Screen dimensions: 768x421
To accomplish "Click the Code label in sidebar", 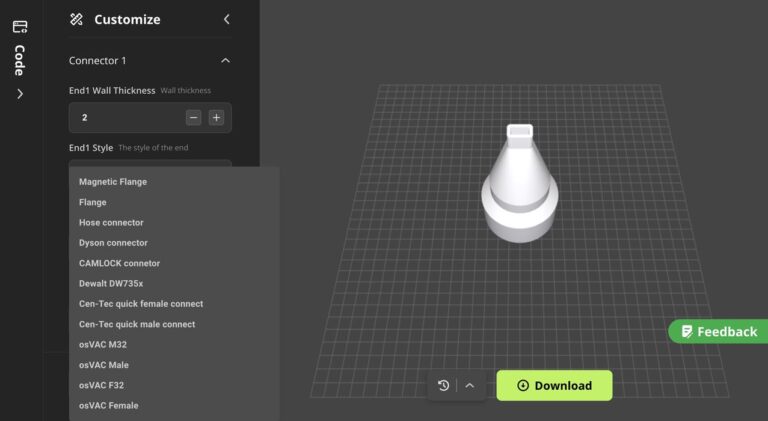I will pyautogui.click(x=20, y=60).
